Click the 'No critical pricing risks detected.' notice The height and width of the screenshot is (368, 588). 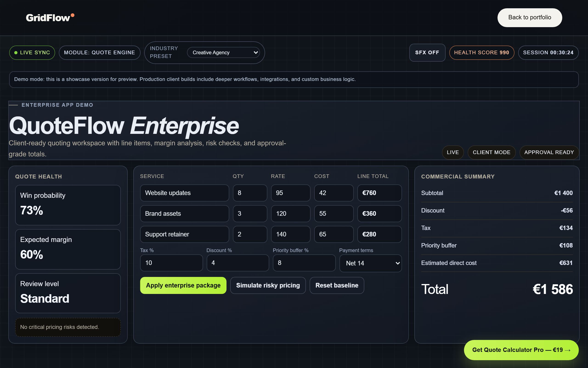click(x=68, y=327)
